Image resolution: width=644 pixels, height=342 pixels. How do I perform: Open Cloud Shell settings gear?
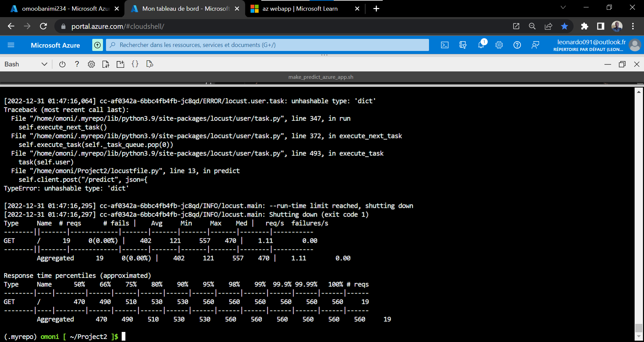click(x=91, y=64)
